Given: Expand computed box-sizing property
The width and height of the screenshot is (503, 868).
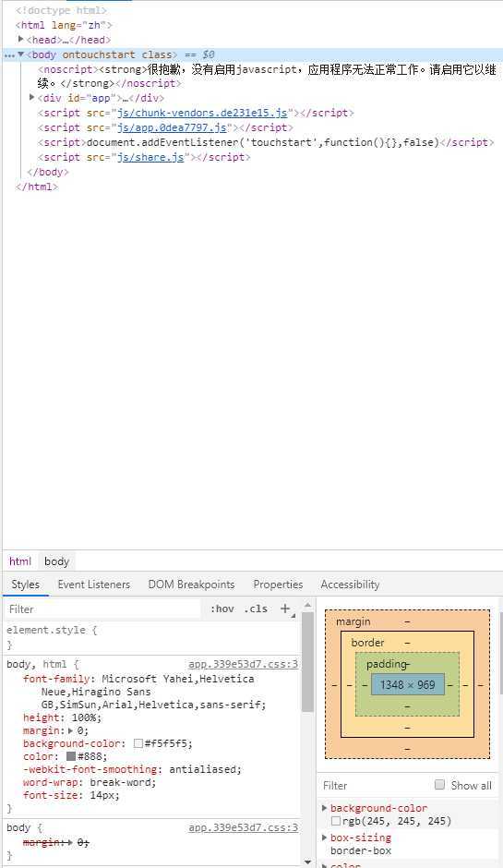Looking at the screenshot, I should [325, 838].
